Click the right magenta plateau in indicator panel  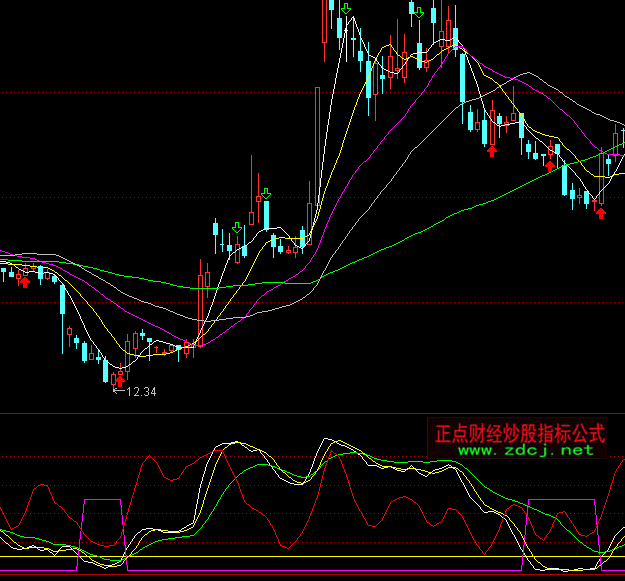tap(561, 499)
